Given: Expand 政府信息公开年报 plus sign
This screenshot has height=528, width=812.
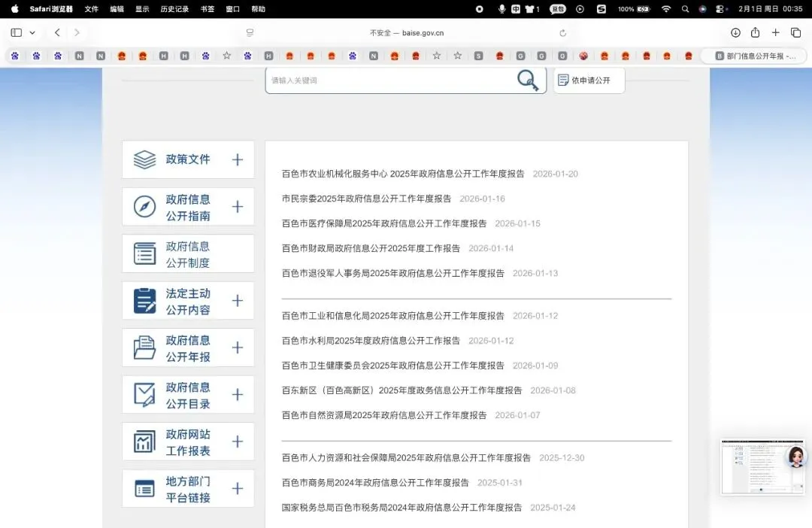Looking at the screenshot, I should point(237,347).
